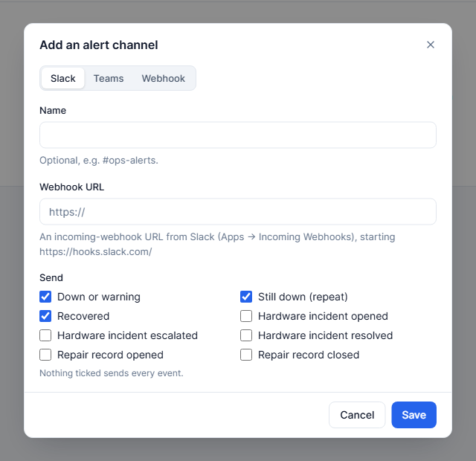Click the 'Add an alert channel' title

point(99,45)
